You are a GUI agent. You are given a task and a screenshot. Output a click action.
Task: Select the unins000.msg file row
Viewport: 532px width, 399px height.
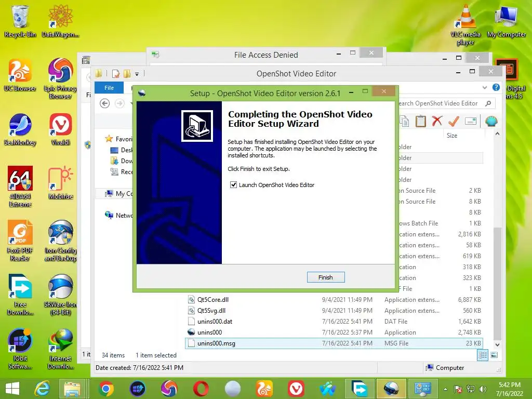tap(334, 343)
